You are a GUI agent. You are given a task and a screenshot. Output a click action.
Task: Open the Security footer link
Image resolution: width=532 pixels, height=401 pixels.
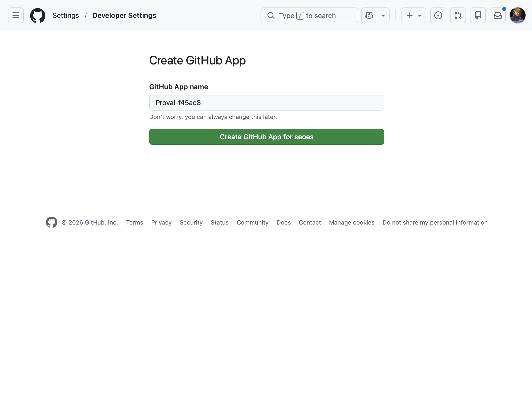191,223
